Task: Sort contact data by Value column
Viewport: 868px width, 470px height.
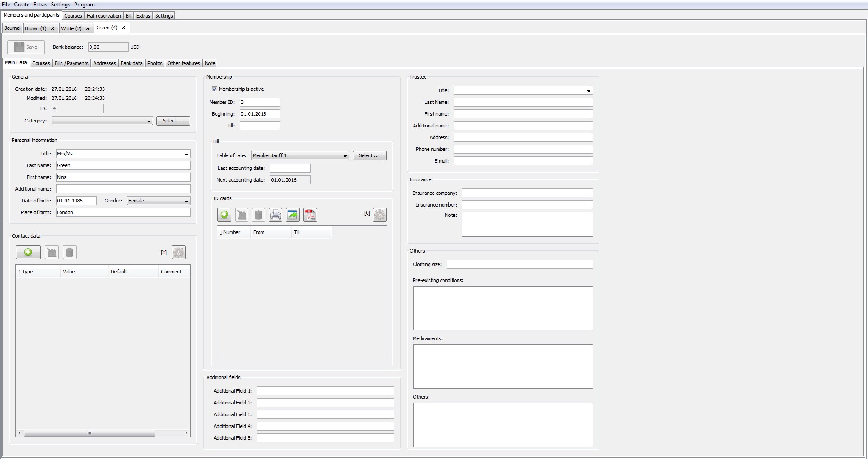Action: (x=85, y=272)
